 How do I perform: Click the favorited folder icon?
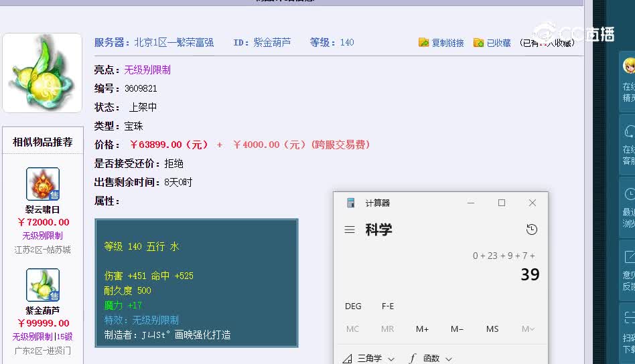tap(478, 42)
